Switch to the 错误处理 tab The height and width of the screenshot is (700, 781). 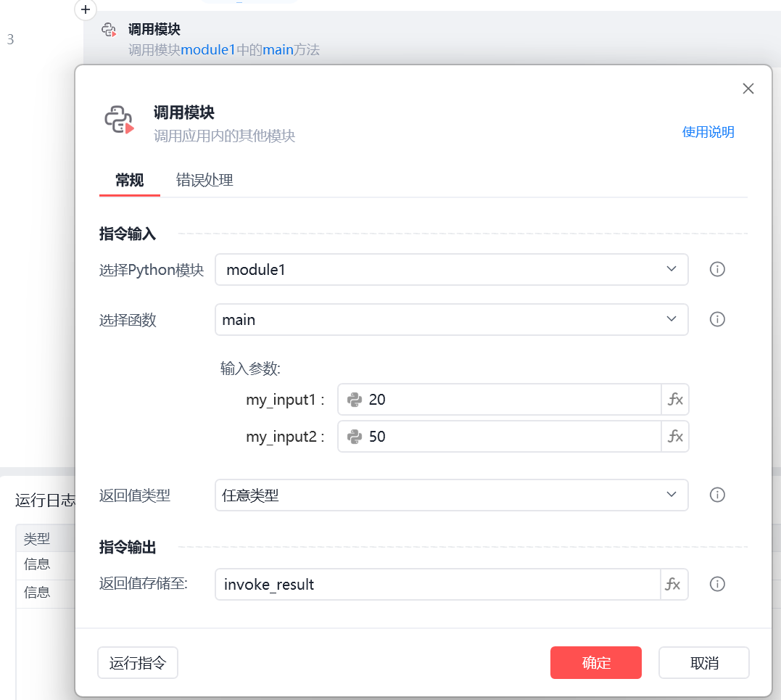click(x=204, y=181)
